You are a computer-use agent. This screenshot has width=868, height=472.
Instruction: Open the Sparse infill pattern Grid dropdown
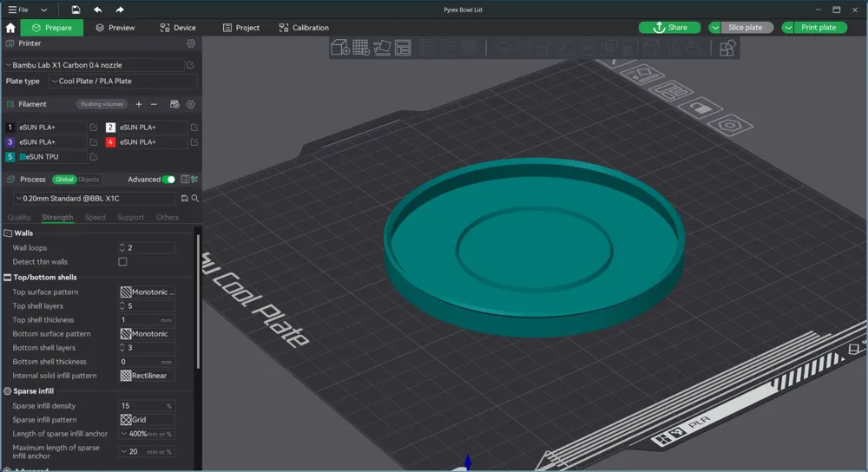pyautogui.click(x=147, y=420)
